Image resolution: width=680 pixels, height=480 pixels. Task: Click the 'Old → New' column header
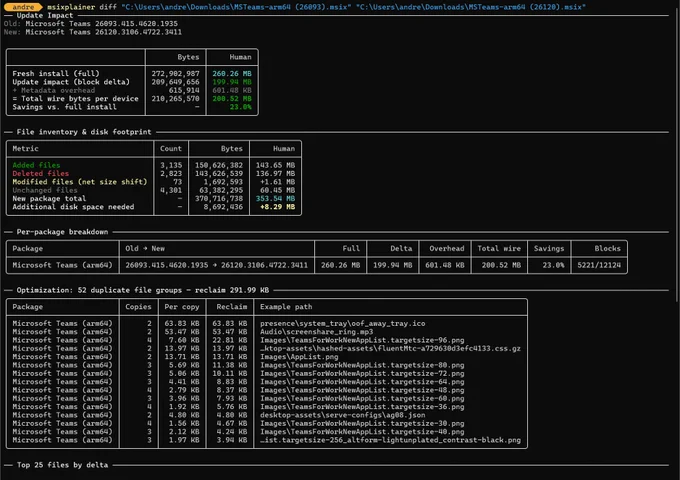[145, 248]
